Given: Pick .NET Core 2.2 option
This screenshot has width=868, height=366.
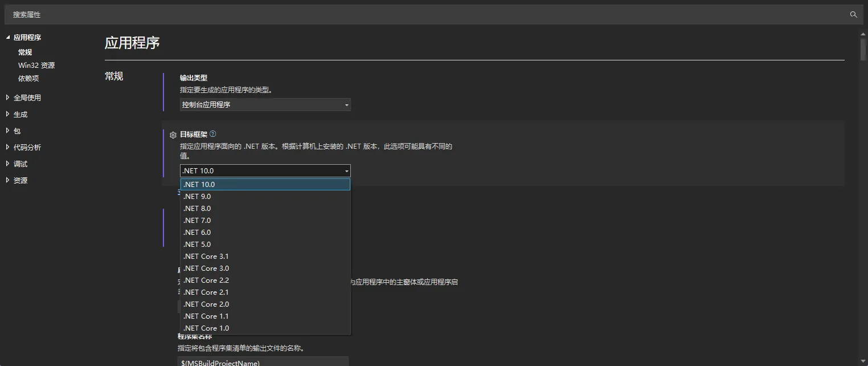Looking at the screenshot, I should pos(265,280).
